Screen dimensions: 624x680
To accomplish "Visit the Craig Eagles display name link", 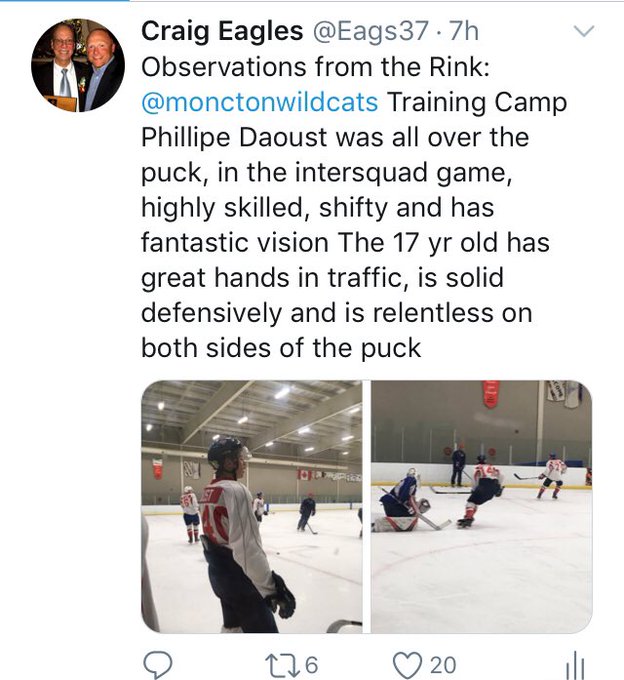I will 222,32.
